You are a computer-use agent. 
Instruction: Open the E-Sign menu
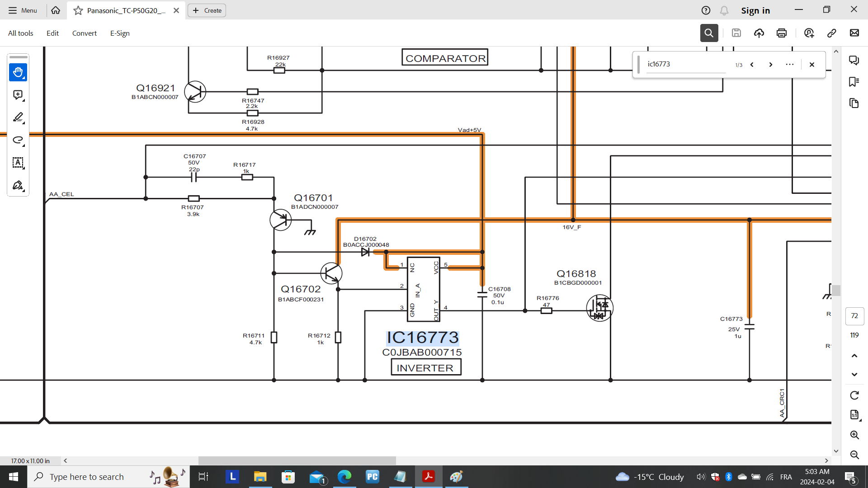pyautogui.click(x=120, y=33)
